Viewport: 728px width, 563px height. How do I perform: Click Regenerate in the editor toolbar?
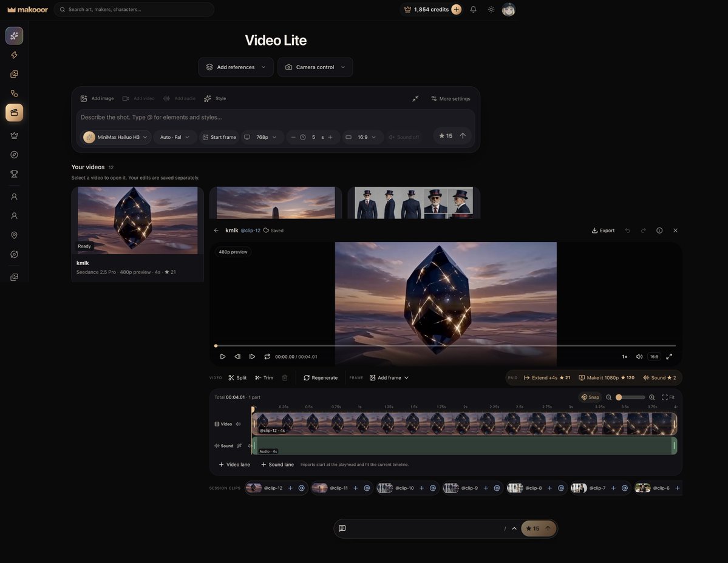[321, 378]
